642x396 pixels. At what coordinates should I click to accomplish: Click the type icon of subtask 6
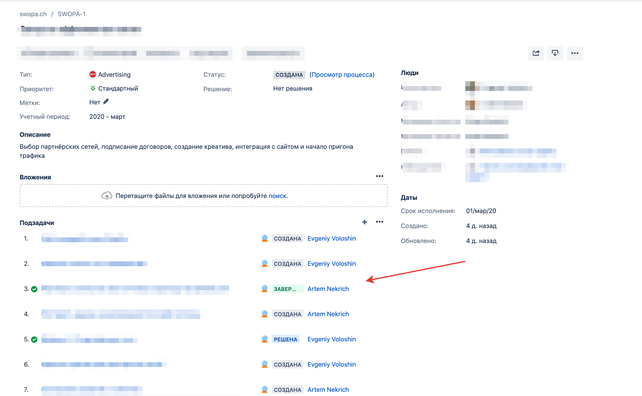tap(264, 364)
